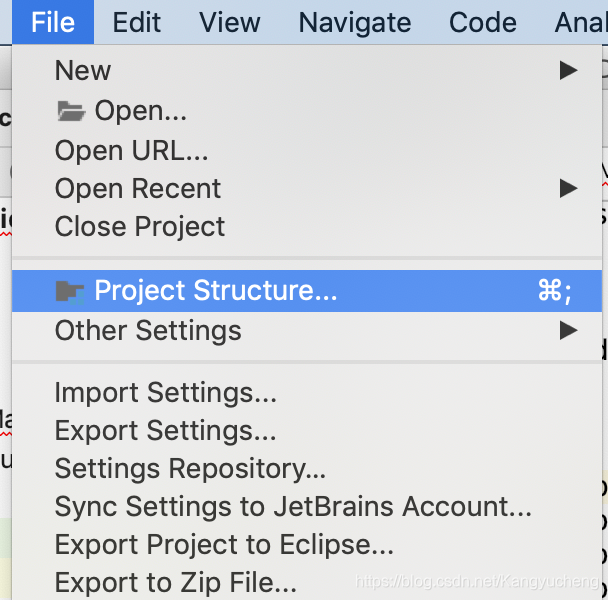Expand the Open Recent submenu arrow
This screenshot has height=600, width=608.
pos(568,188)
